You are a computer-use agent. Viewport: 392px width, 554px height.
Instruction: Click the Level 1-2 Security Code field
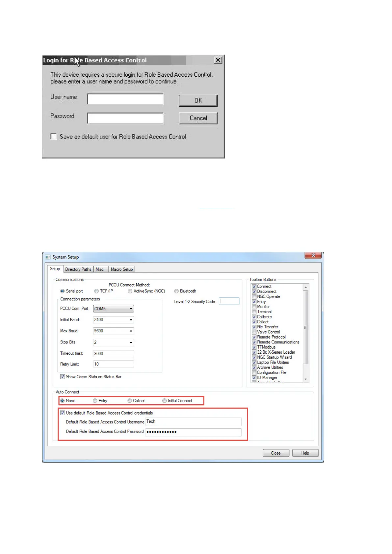click(x=229, y=301)
